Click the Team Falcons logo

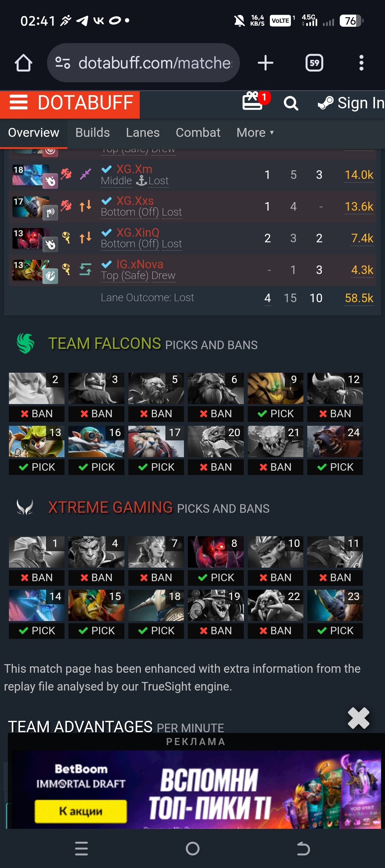point(26,343)
